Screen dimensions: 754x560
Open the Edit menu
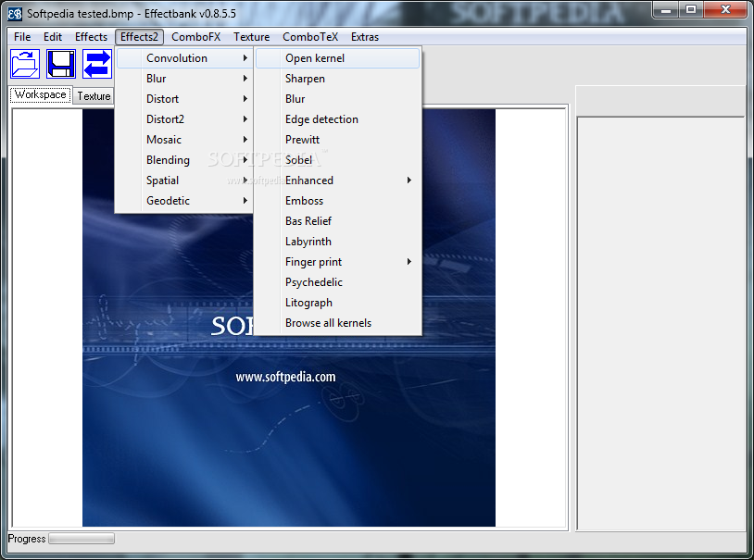53,37
